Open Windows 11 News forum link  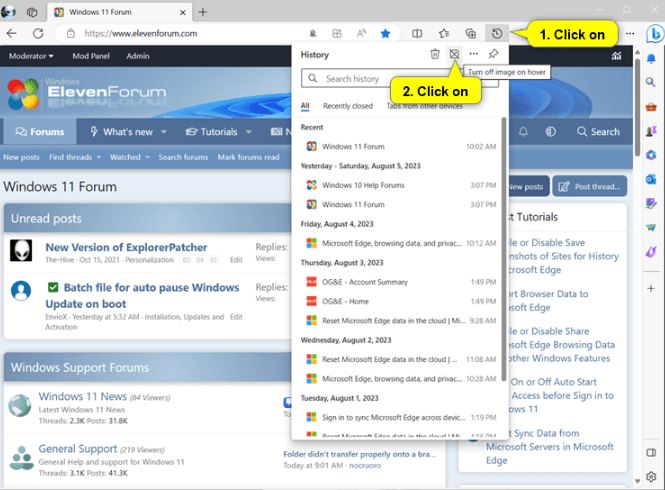click(83, 396)
